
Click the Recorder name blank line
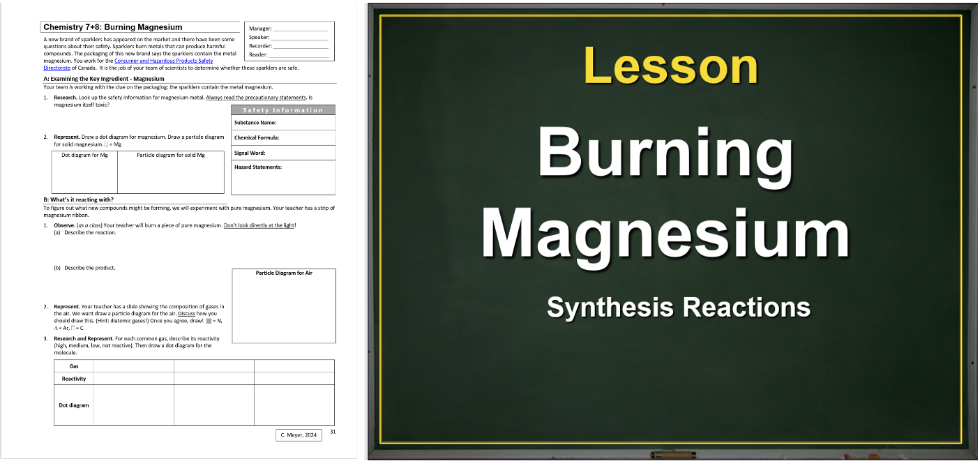coord(301,46)
